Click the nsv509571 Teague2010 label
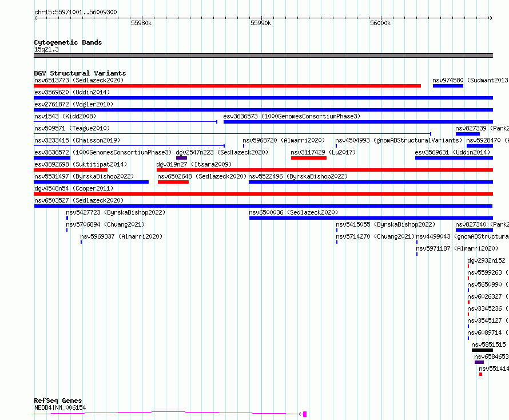The image size is (509, 420). [72, 128]
